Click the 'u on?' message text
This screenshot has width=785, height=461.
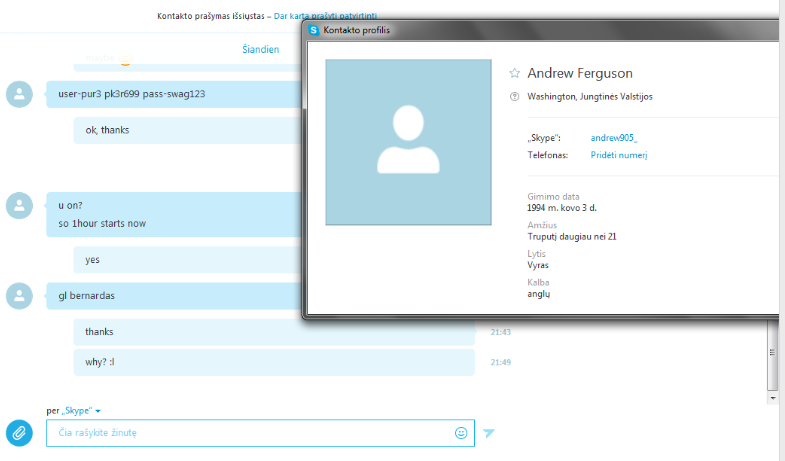(x=70, y=205)
